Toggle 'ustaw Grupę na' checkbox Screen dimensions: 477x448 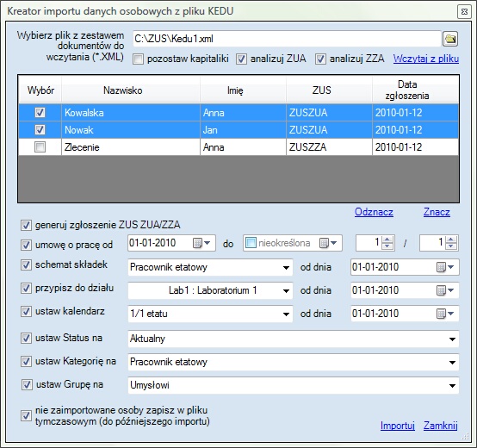(27, 384)
